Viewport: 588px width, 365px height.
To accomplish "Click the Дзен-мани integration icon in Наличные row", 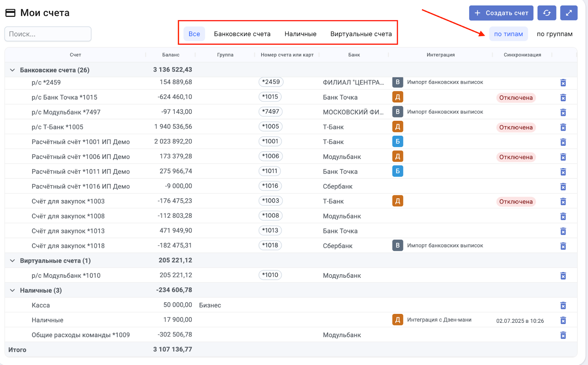I will click(397, 320).
